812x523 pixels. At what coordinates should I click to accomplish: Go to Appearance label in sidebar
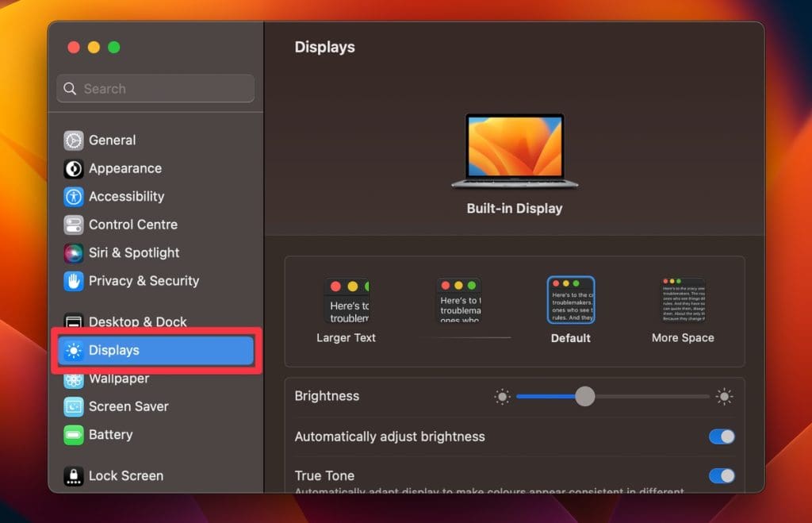click(125, 168)
